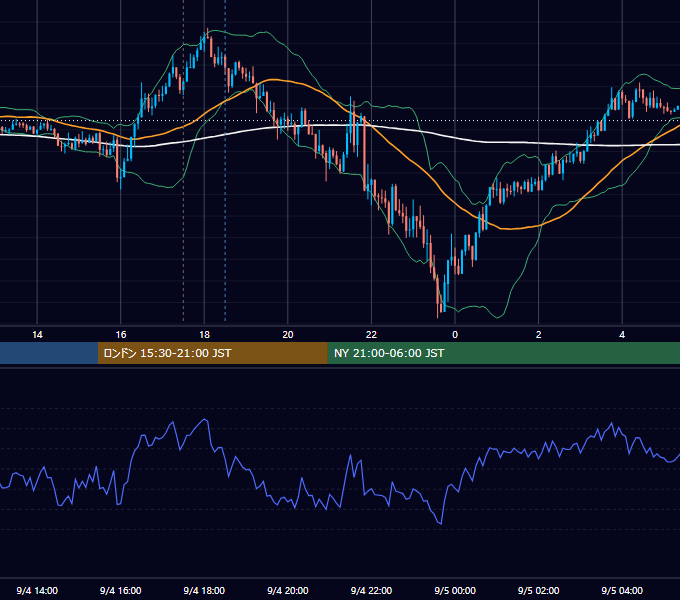Image resolution: width=680 pixels, height=600 pixels.
Task: Click the hour label 0 on price chart axis
Action: pos(455,335)
